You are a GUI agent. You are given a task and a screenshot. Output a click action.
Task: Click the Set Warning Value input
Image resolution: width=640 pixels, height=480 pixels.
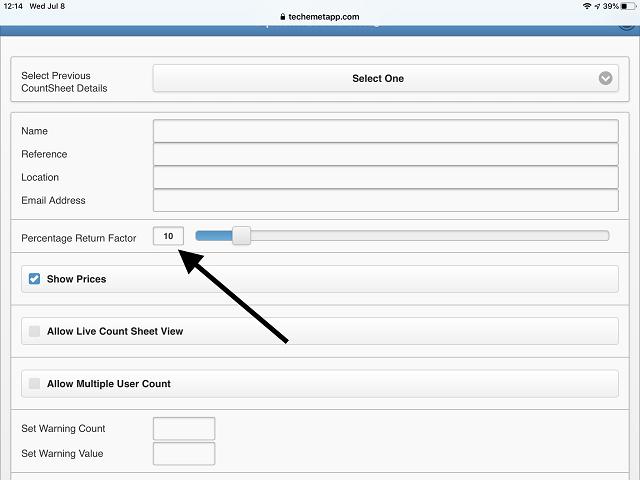pos(184,454)
